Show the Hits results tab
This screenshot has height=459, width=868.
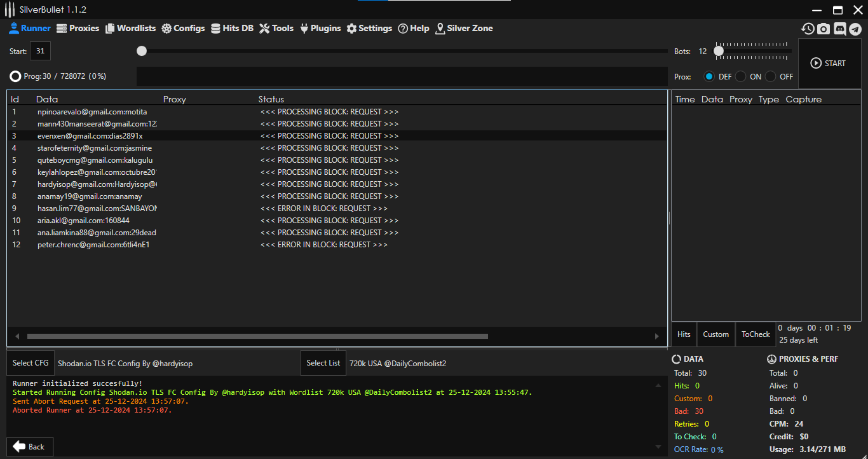click(x=684, y=334)
